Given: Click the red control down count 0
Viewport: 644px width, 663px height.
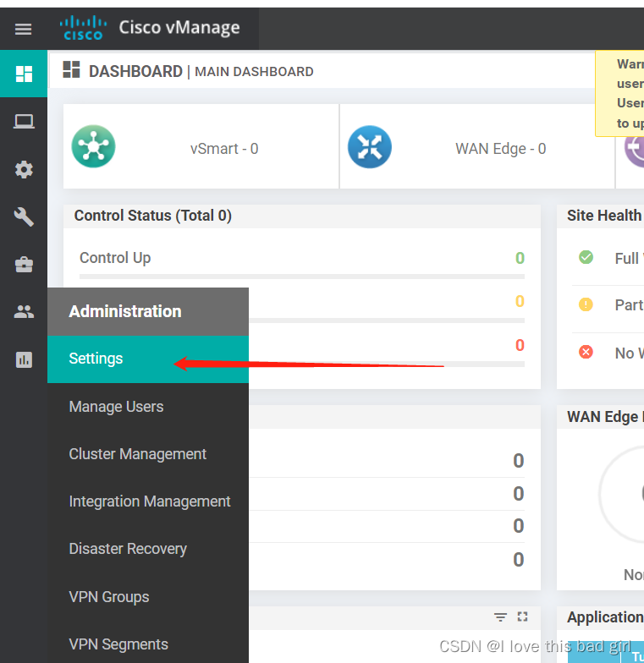Looking at the screenshot, I should pyautogui.click(x=520, y=345).
